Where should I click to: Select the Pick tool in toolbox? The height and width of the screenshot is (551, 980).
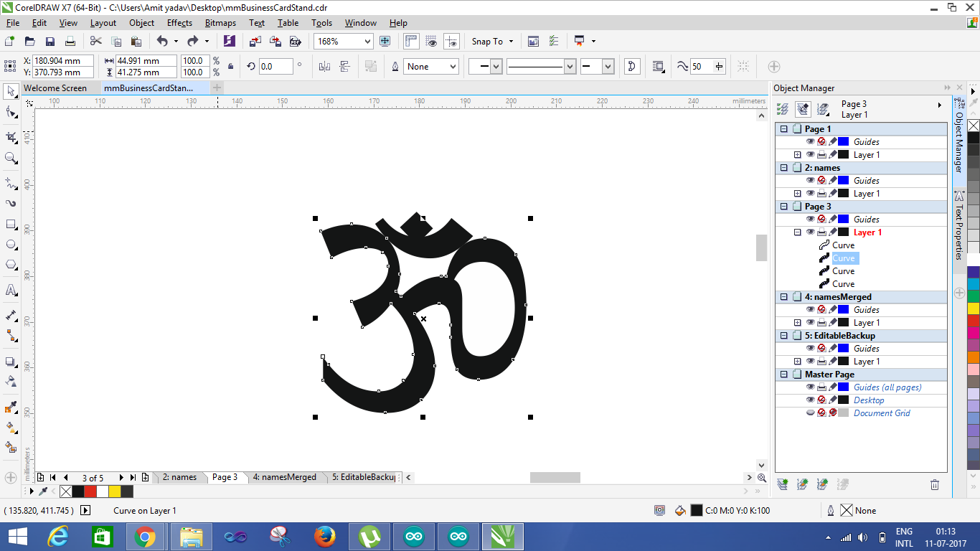coord(11,92)
